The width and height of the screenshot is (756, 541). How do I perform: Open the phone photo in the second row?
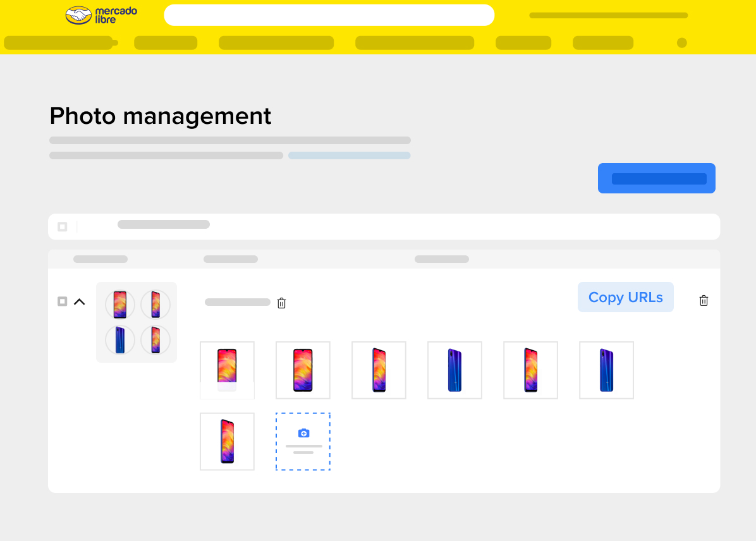227,441
